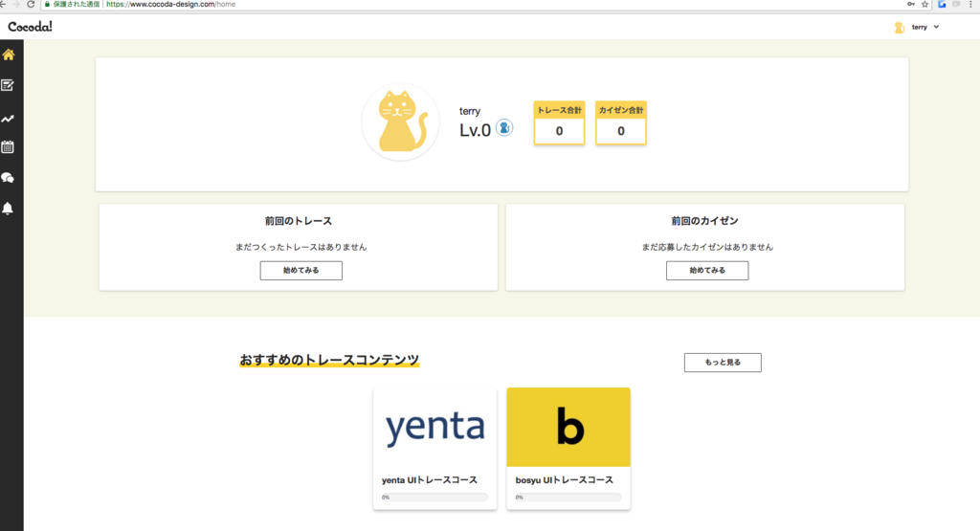Click the blue badge icon beside Lv.0
The image size is (980, 531).
click(504, 127)
